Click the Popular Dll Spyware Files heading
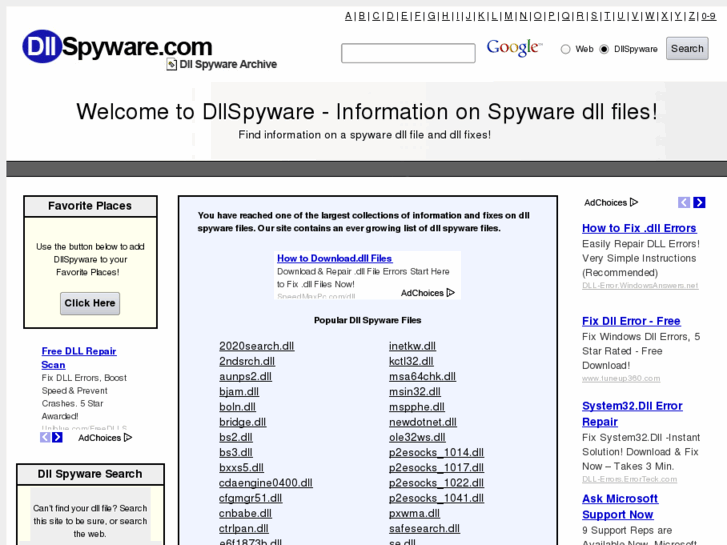Image resolution: width=727 pixels, height=545 pixels. click(x=367, y=320)
